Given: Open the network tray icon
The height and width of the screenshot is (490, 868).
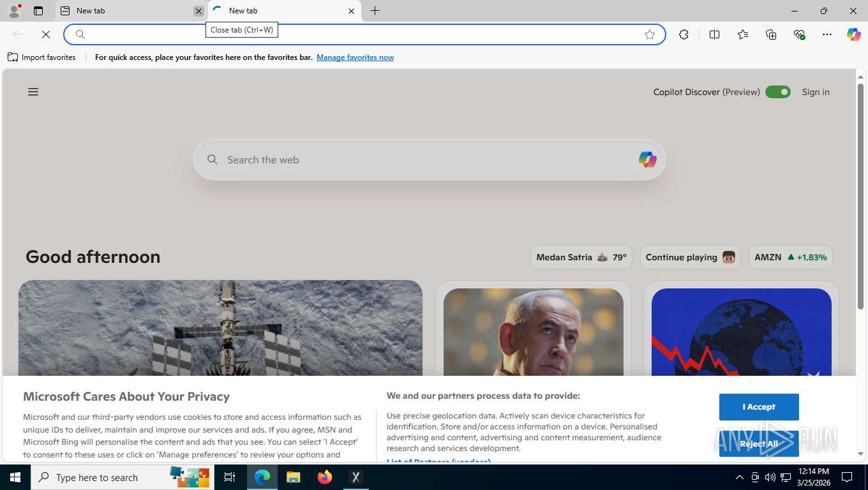Looking at the screenshot, I should click(786, 477).
